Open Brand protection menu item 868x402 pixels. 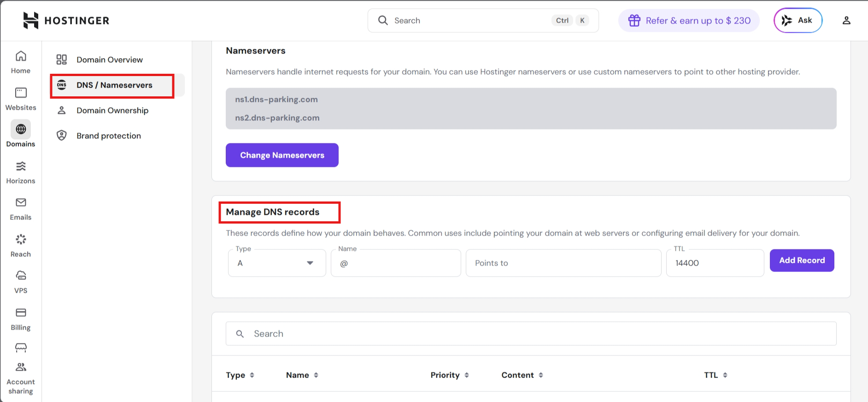[109, 136]
